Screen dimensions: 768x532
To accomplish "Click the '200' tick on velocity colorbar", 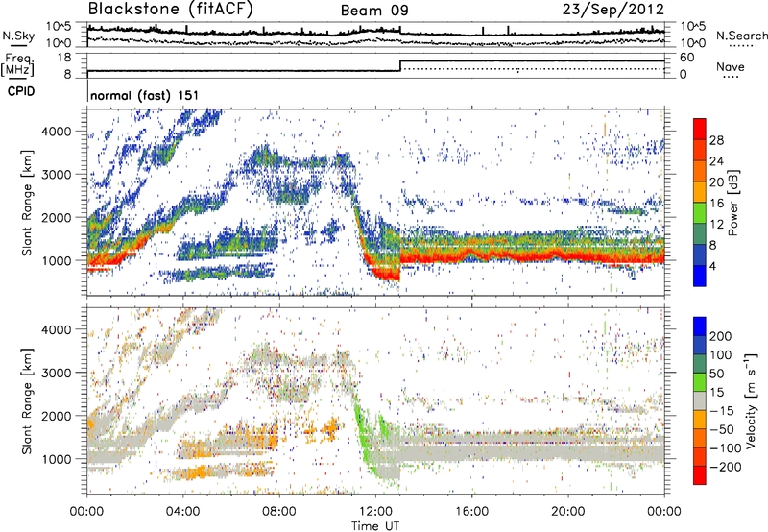I will tap(721, 336).
